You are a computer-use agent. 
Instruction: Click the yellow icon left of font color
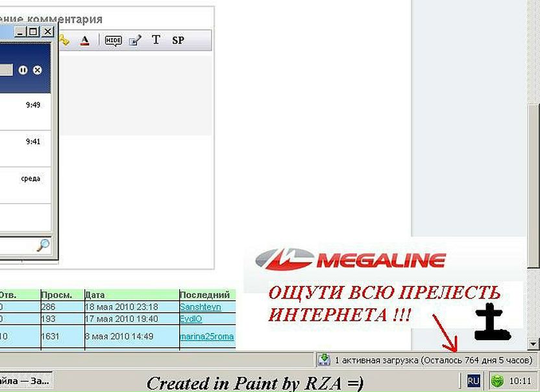(64, 40)
